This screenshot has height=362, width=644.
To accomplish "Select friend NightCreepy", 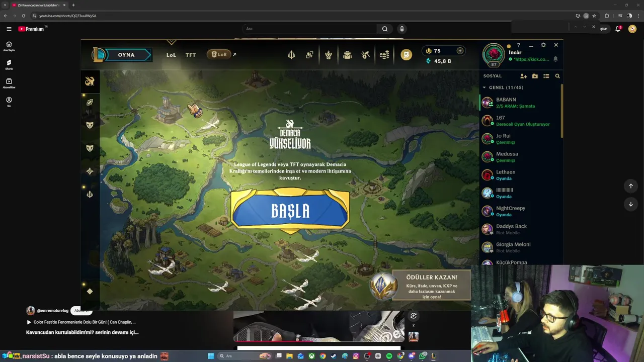I will point(520,211).
